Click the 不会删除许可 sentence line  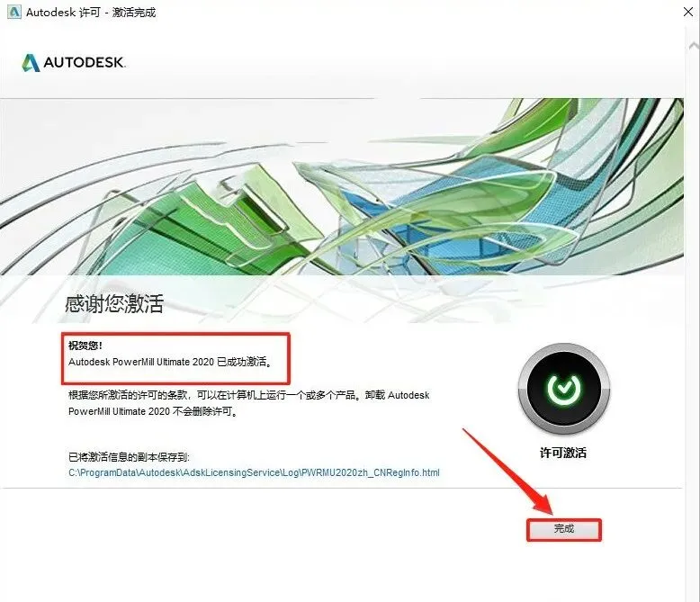pos(153,411)
